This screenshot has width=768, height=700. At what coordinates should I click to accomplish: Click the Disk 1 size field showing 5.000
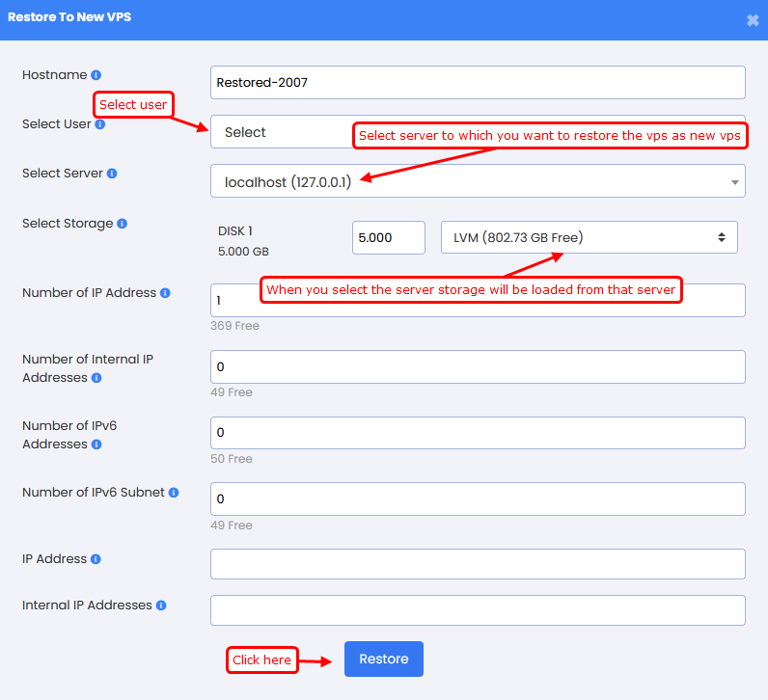click(388, 237)
